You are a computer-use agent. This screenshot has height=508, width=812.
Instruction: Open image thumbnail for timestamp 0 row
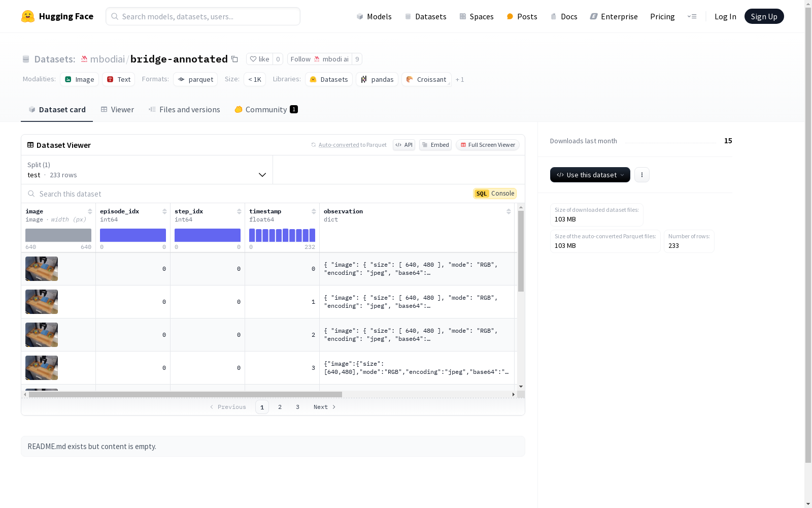(x=42, y=269)
